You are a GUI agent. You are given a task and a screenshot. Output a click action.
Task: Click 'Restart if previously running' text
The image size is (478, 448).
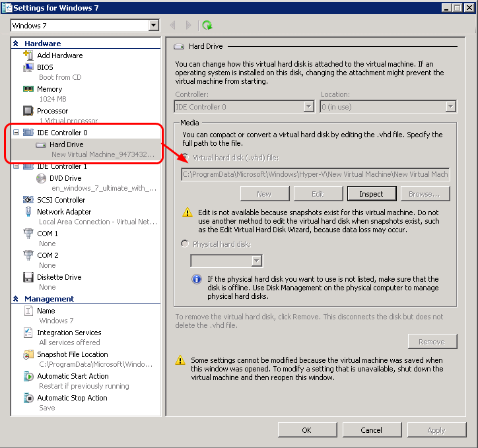click(84, 386)
